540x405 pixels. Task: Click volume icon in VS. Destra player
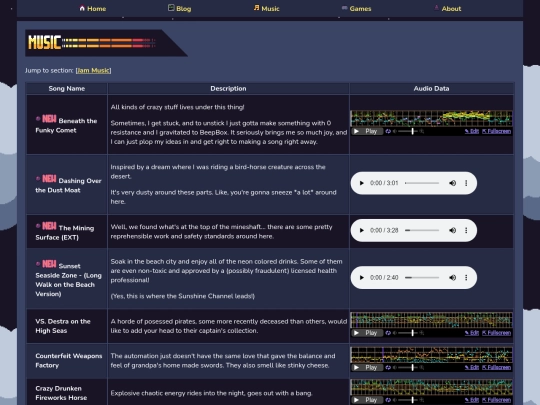[x=395, y=333]
